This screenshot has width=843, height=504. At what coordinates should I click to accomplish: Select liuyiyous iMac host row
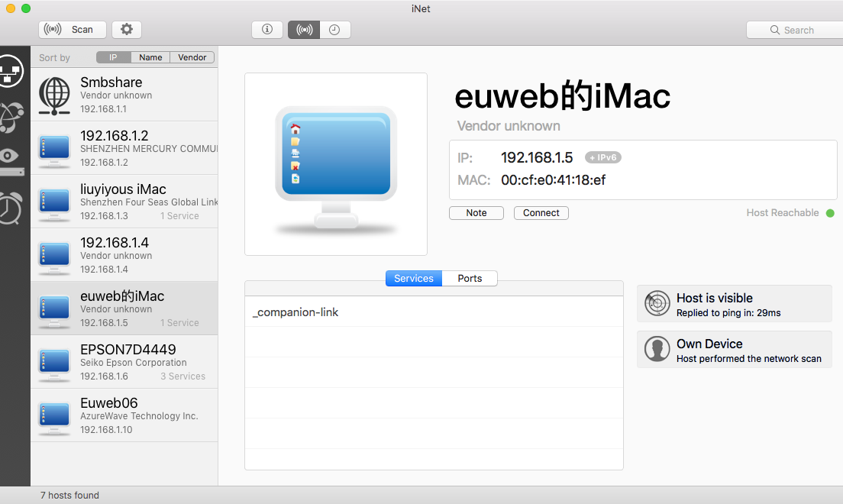pos(124,201)
